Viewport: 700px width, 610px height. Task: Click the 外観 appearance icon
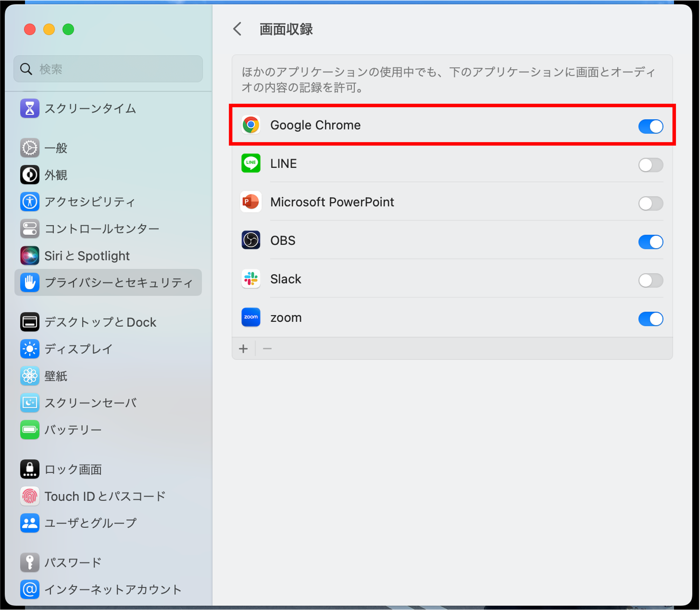tap(30, 175)
